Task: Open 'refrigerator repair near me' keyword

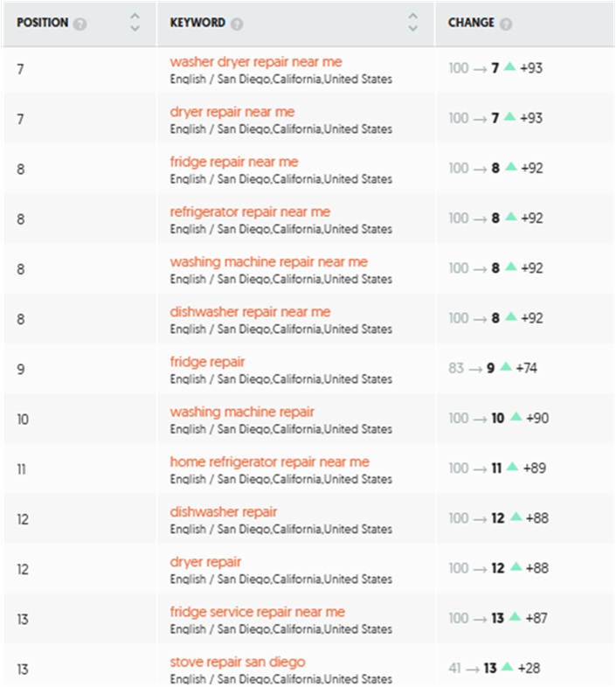Action: [250, 212]
